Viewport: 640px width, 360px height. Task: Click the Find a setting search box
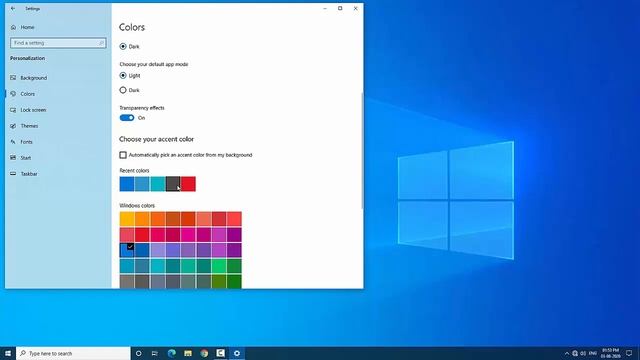58,43
